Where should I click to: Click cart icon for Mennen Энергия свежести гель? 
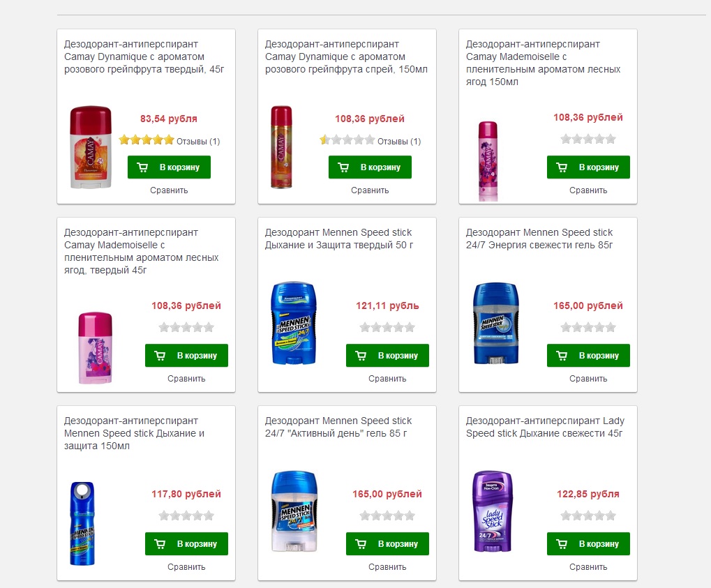(562, 356)
